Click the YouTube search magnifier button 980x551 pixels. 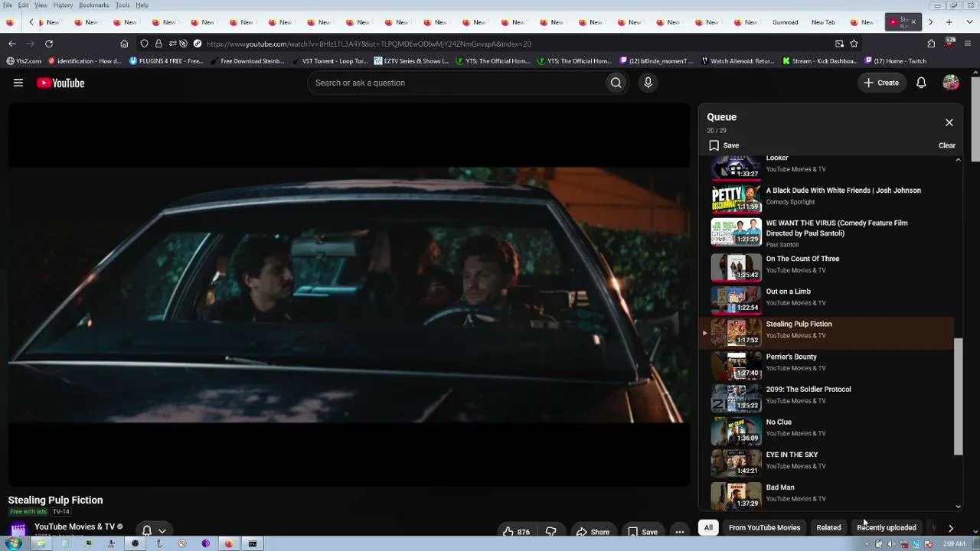616,83
